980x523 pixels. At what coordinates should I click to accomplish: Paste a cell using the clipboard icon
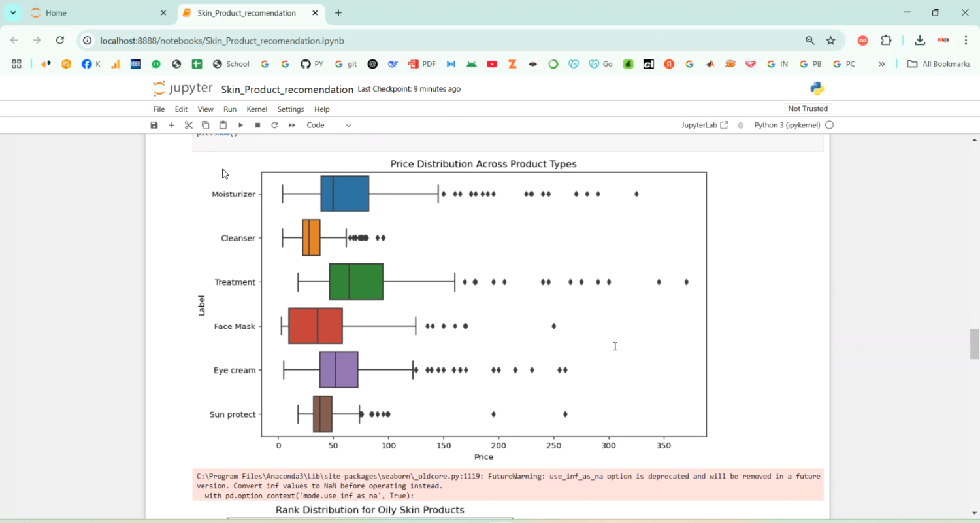pos(222,125)
